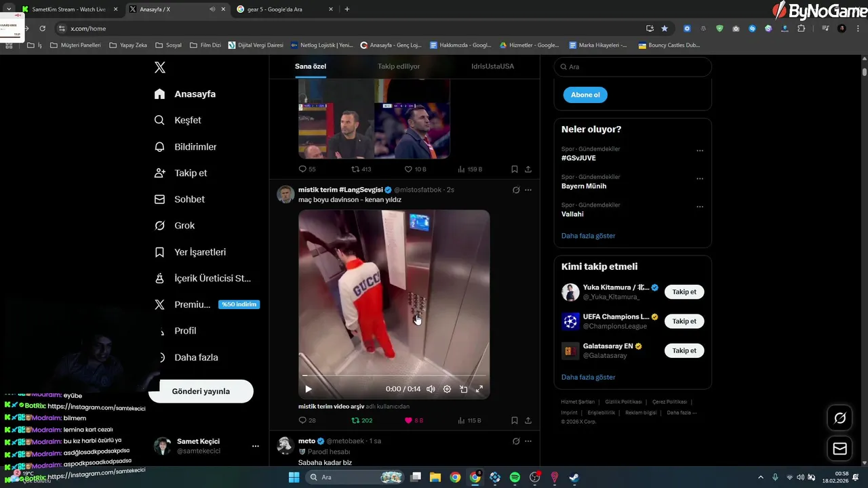
Task: Click Gönderi yayınla button
Action: (201, 391)
